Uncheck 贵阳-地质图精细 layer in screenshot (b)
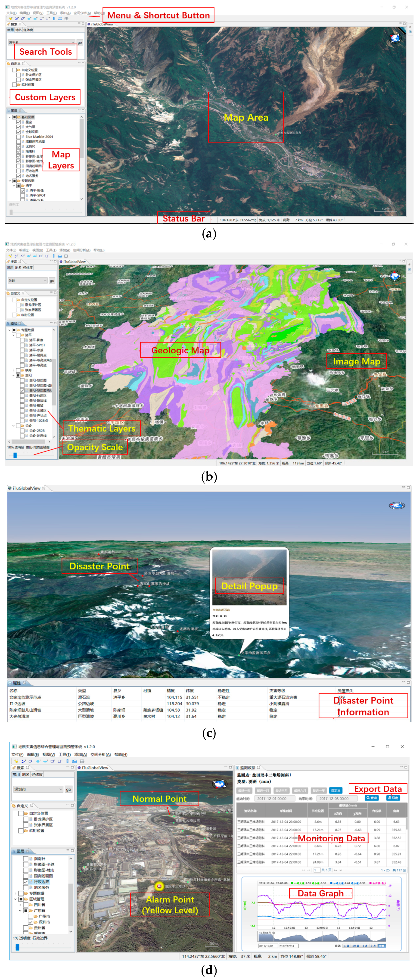 22,390
